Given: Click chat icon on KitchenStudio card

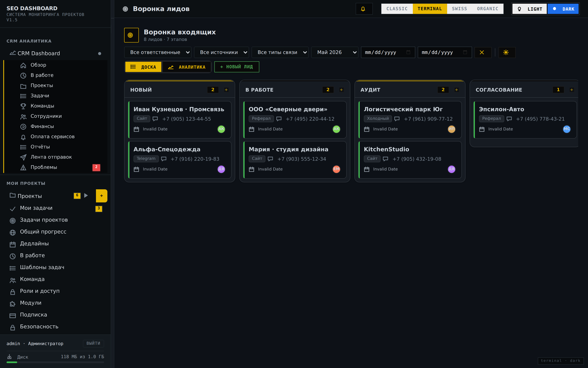Looking at the screenshot, I should click(385, 159).
